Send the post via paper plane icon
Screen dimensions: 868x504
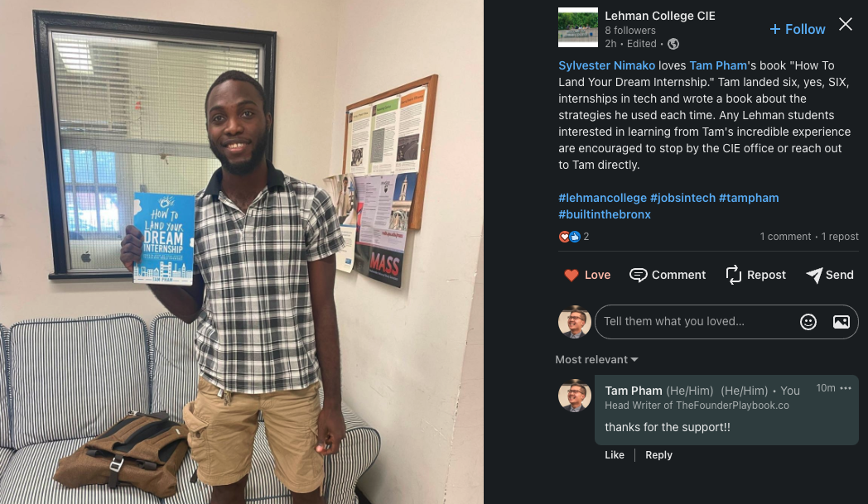813,275
